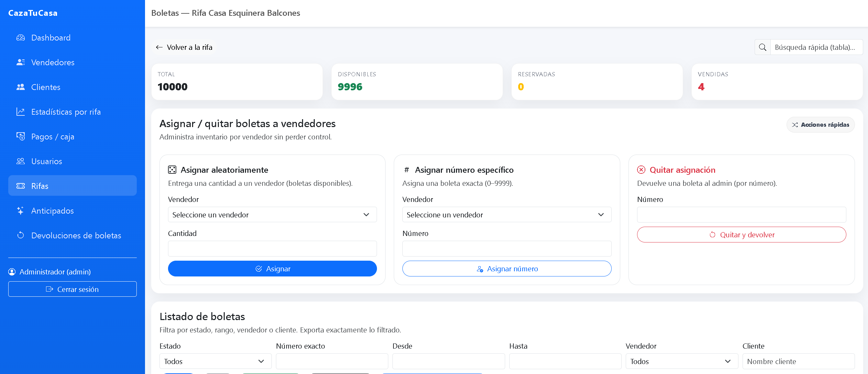Open Acciones rápidas
The width and height of the screenshot is (868, 374).
(x=820, y=125)
